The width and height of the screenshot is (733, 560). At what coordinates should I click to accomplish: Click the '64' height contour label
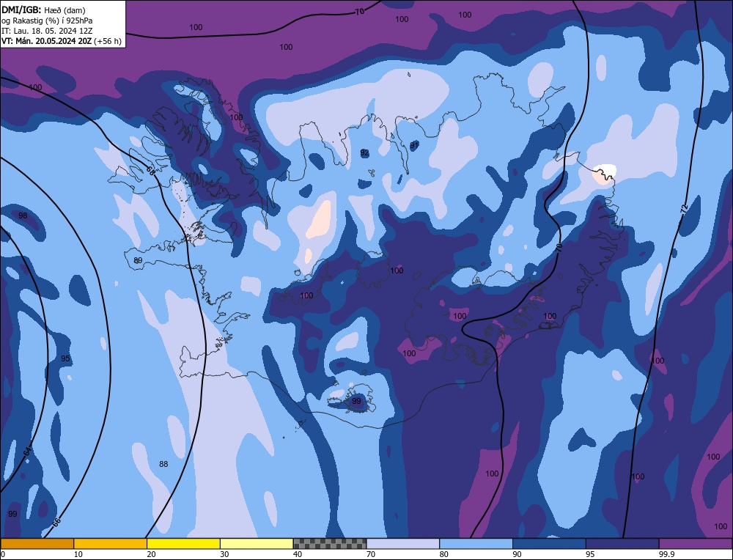pyautogui.click(x=27, y=452)
